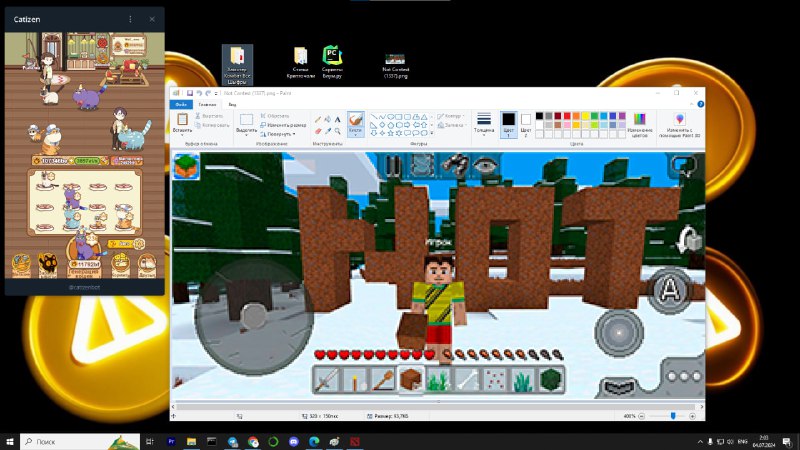Open the Rotate (Повернуть) dropdown
This screenshot has height=450, width=800.
(x=278, y=134)
